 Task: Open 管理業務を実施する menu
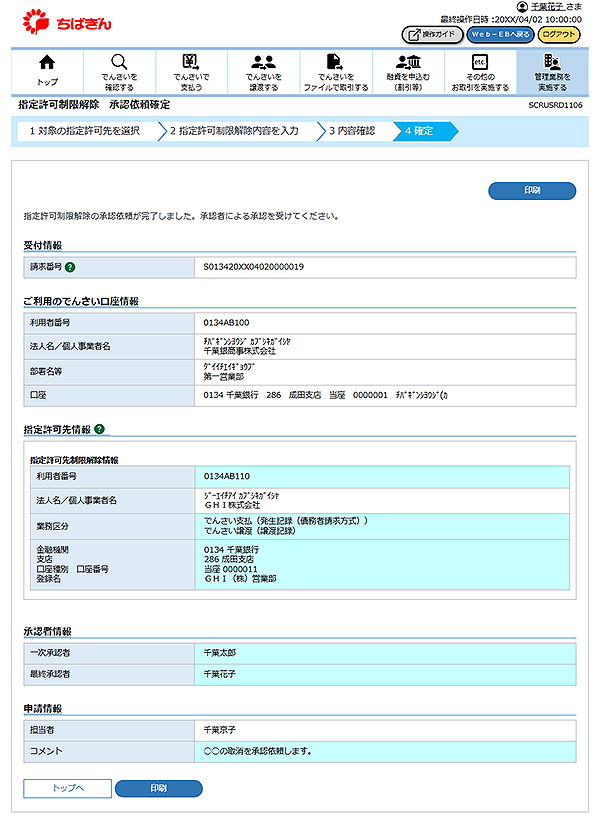pyautogui.click(x=553, y=71)
